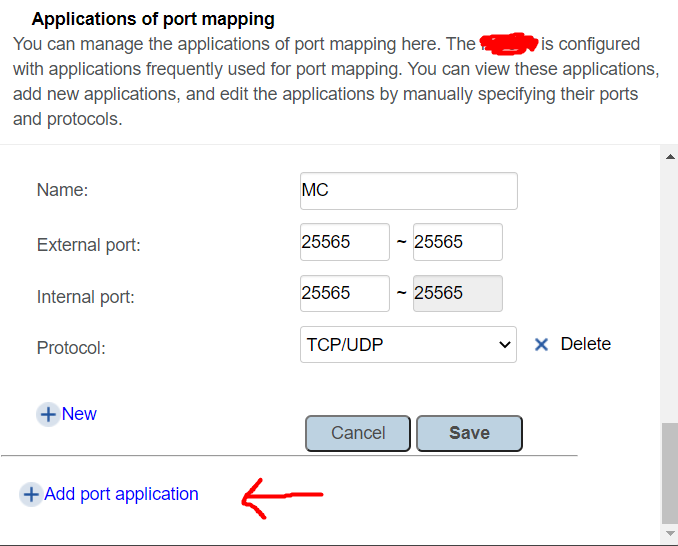Click the Delete label next to Protocol

click(585, 344)
